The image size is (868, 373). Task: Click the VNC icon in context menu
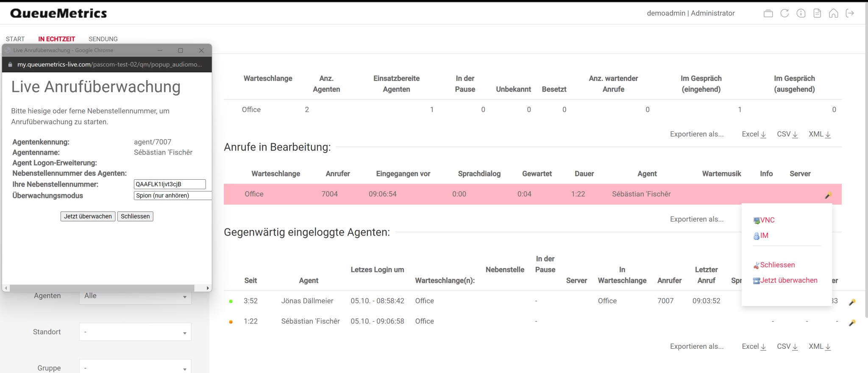point(757,220)
